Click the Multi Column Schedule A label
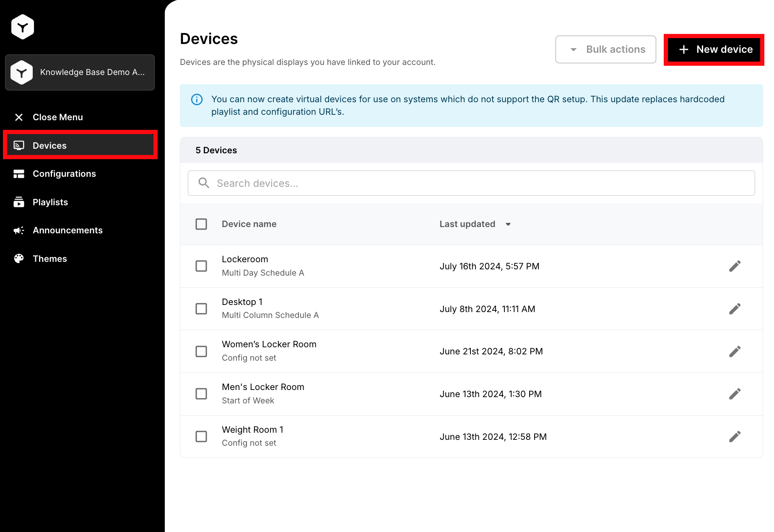 pyautogui.click(x=270, y=315)
